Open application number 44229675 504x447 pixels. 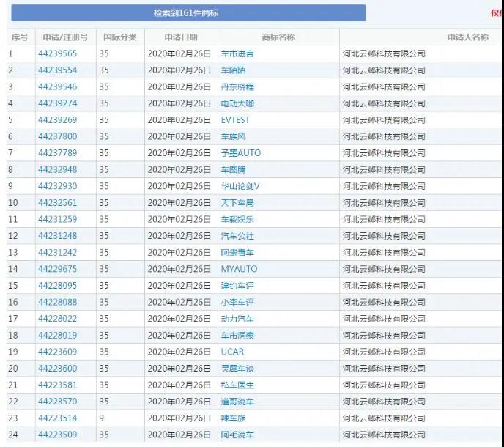[x=58, y=269]
